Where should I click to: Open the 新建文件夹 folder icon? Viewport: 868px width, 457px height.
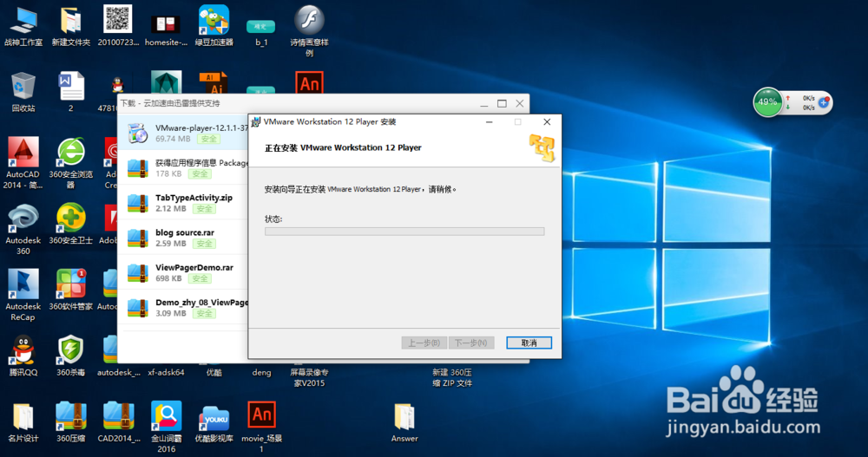71,27
